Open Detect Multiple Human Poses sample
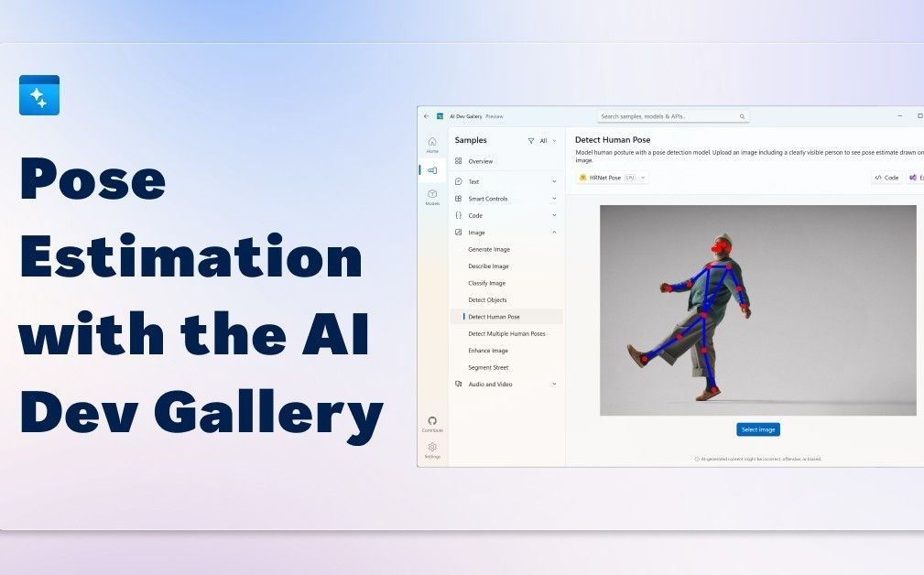 pos(506,333)
